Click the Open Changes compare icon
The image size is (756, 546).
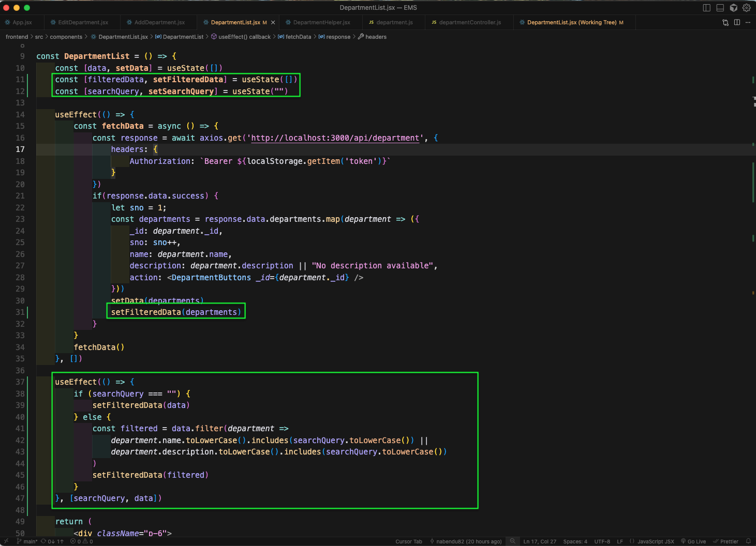coord(725,22)
